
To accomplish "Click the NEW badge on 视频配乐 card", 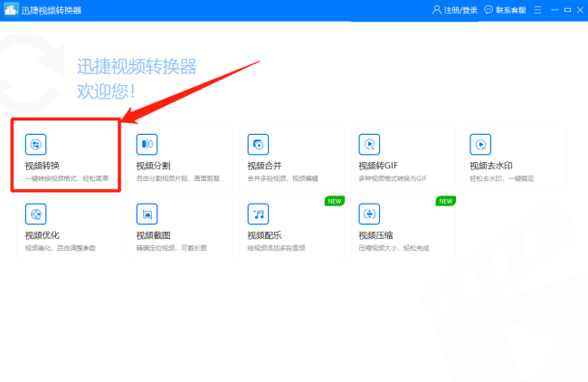I will (335, 201).
